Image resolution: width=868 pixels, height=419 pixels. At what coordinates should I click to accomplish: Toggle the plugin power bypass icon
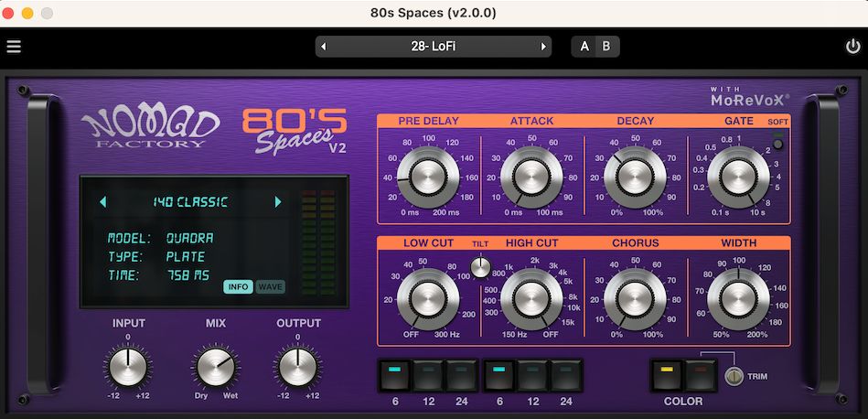[x=852, y=47]
